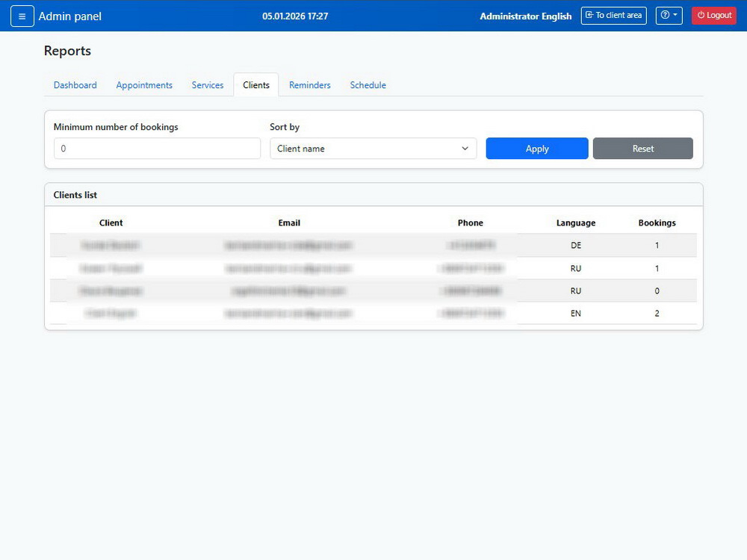Go to client area button
Image resolution: width=747 pixels, height=560 pixels.
(613, 15)
